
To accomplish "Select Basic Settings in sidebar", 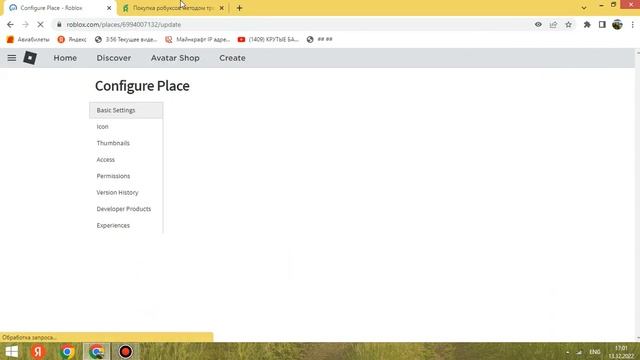I will coord(126,110).
